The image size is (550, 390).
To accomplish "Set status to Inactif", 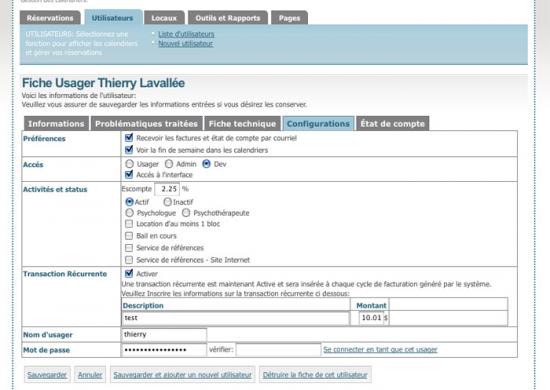I will 167,202.
